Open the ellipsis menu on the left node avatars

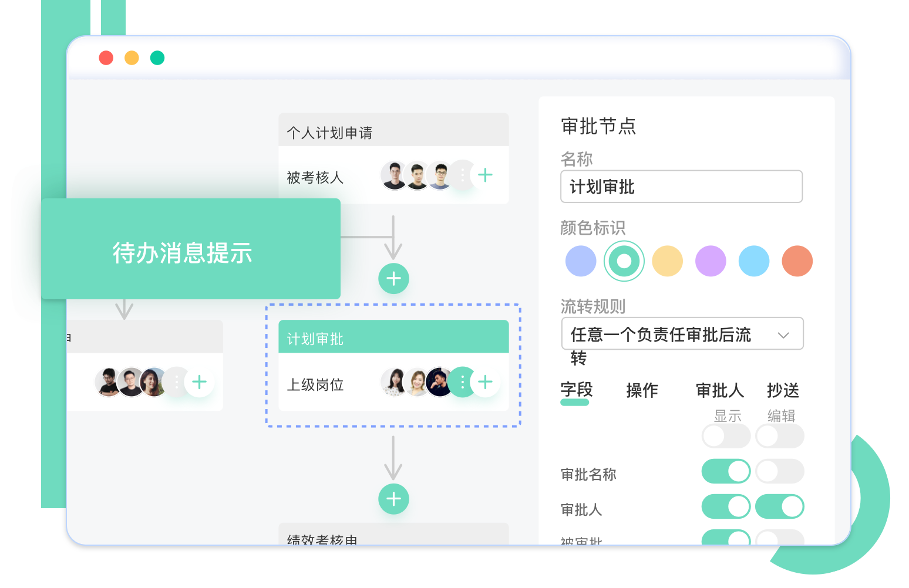point(176,382)
